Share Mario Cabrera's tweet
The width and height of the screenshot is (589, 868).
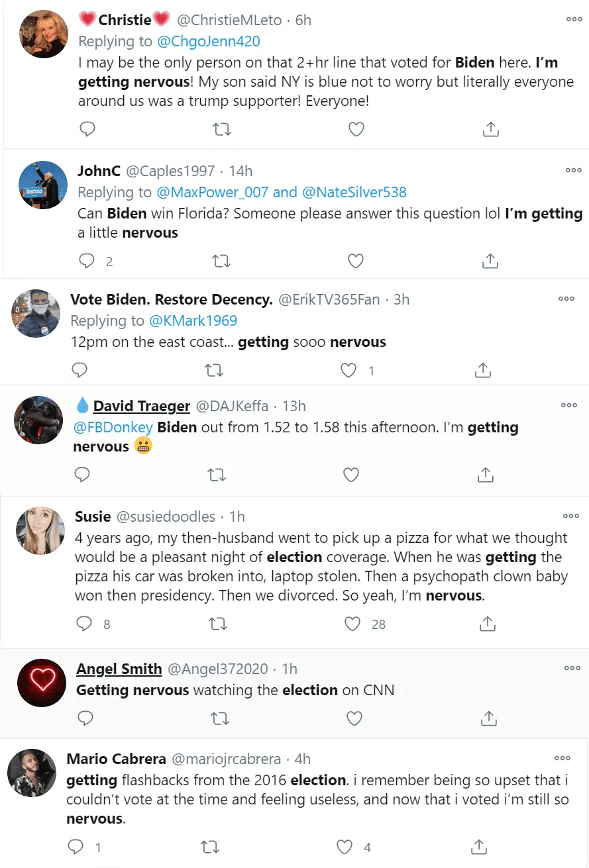tap(479, 846)
